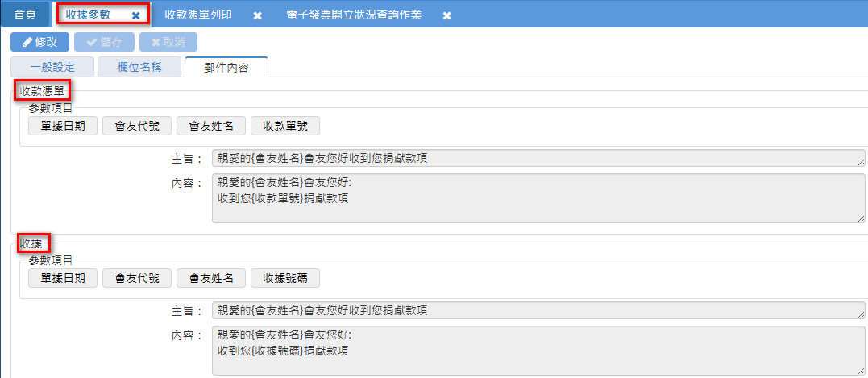Close the 收款憑單列印 tab

257,15
